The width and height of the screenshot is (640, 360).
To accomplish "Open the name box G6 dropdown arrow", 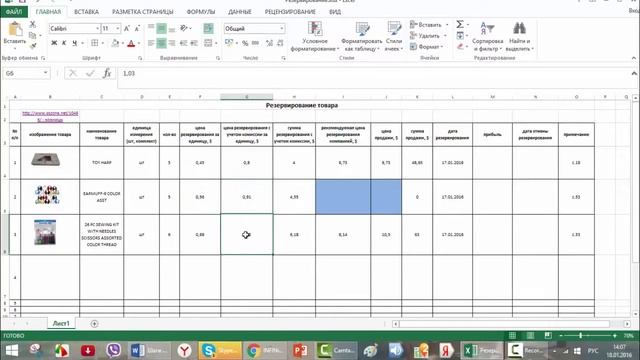I will coord(45,73).
